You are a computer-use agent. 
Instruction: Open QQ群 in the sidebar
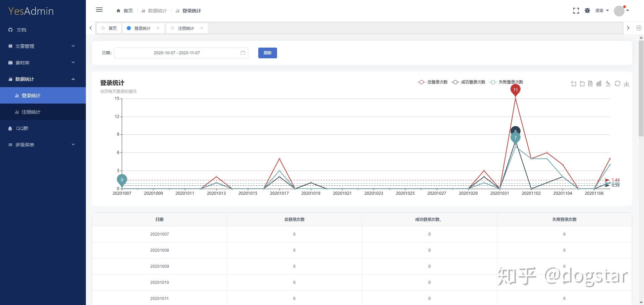click(43, 128)
